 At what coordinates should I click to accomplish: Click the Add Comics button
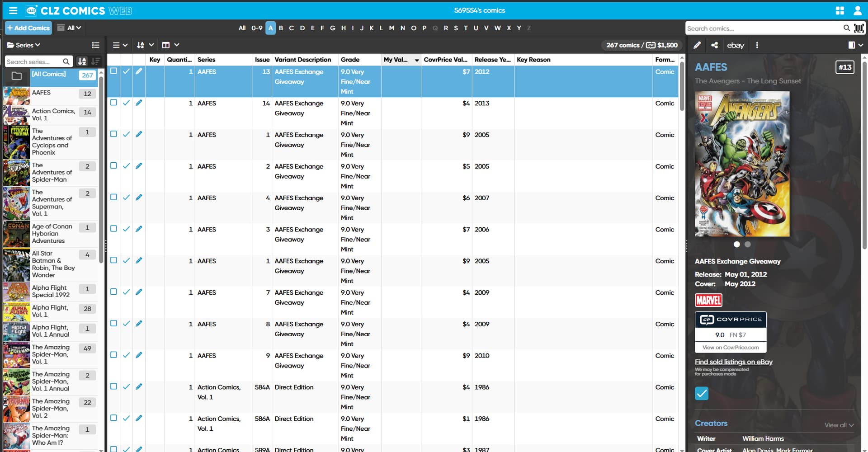click(x=28, y=28)
